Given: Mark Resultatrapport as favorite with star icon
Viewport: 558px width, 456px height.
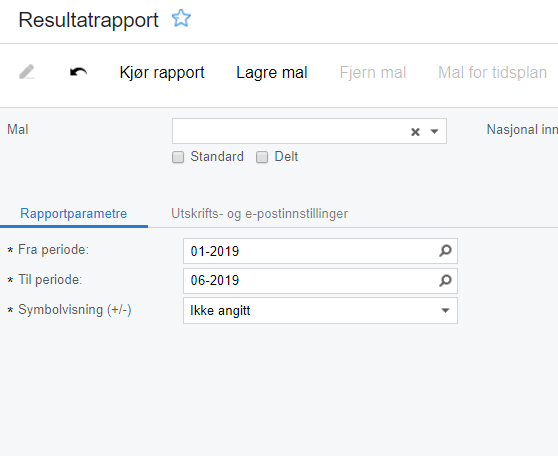Looking at the screenshot, I should tap(181, 19).
